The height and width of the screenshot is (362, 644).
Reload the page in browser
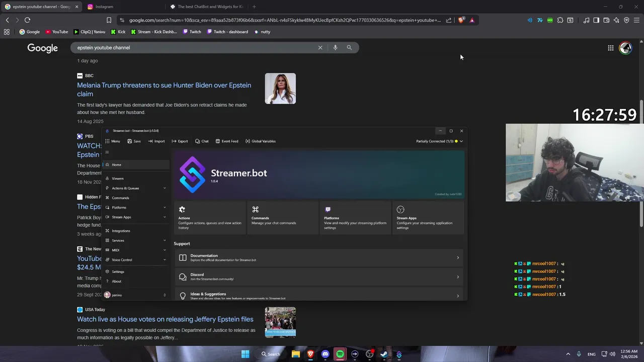coord(27,20)
